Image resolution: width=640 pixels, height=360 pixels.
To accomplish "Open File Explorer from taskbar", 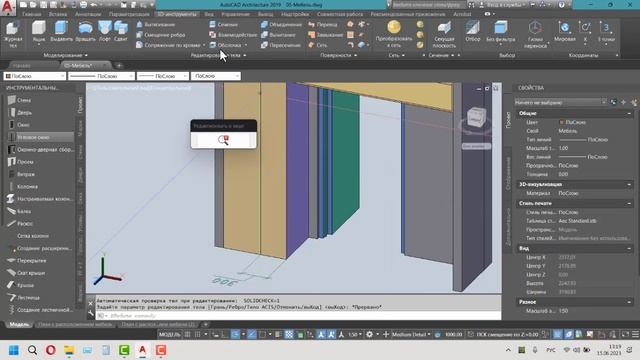I will tap(69, 350).
